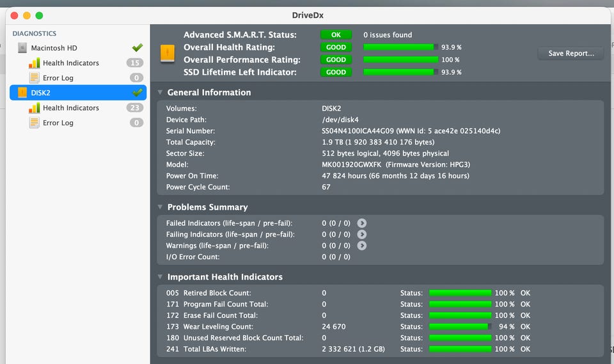Click the log page icon under DISK2
The width and height of the screenshot is (614, 364).
click(35, 123)
